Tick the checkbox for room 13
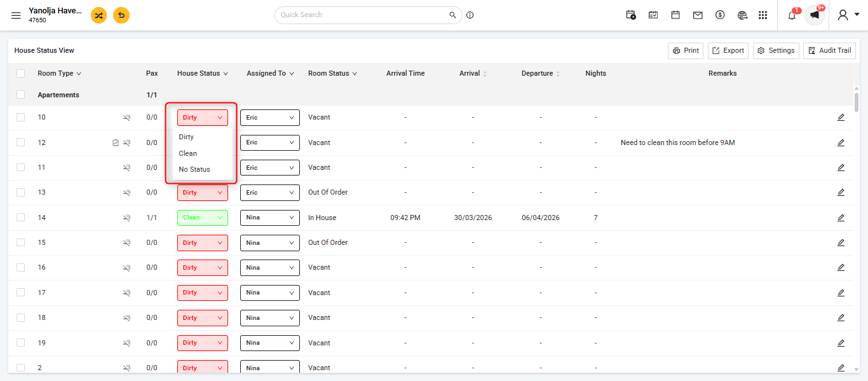Viewport: 868px width, 381px height. [21, 192]
